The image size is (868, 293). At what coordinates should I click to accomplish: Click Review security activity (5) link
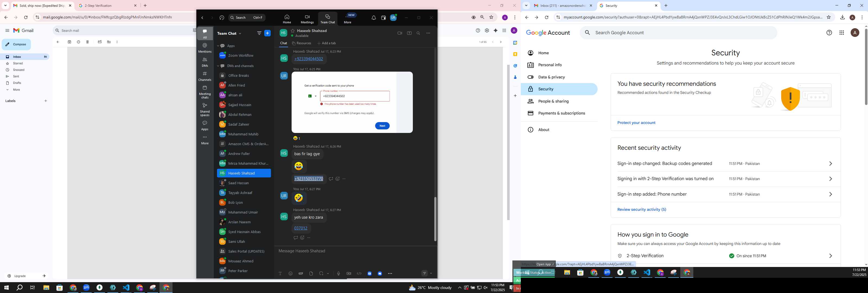point(642,209)
